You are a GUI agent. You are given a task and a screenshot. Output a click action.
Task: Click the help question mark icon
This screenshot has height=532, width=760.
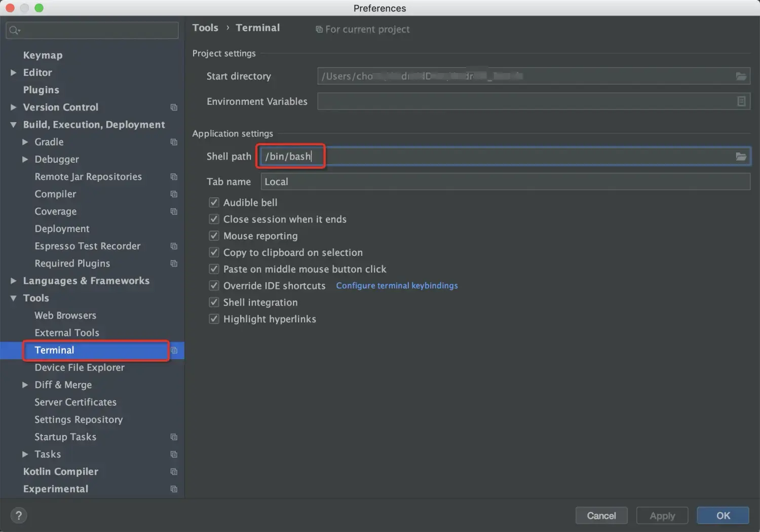pos(19,515)
